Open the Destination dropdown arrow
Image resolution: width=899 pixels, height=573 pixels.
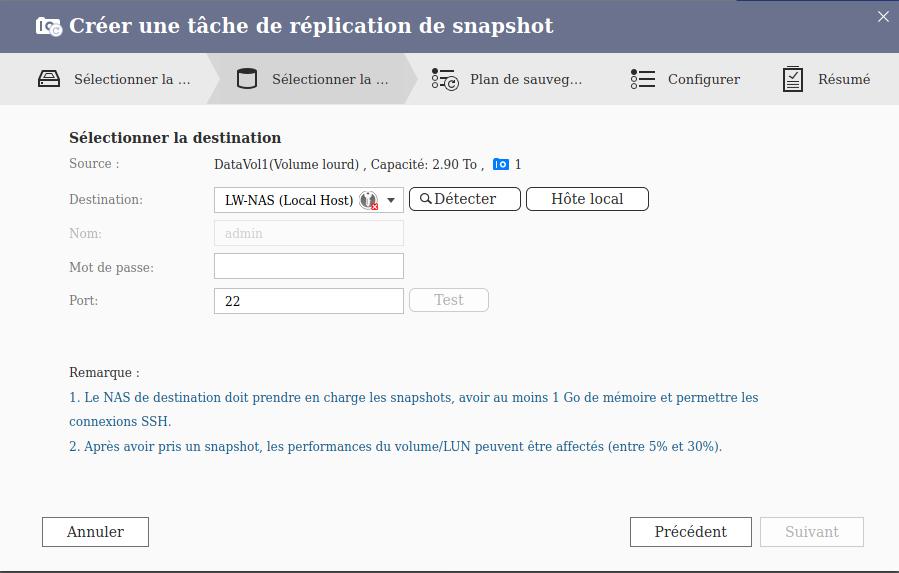391,200
